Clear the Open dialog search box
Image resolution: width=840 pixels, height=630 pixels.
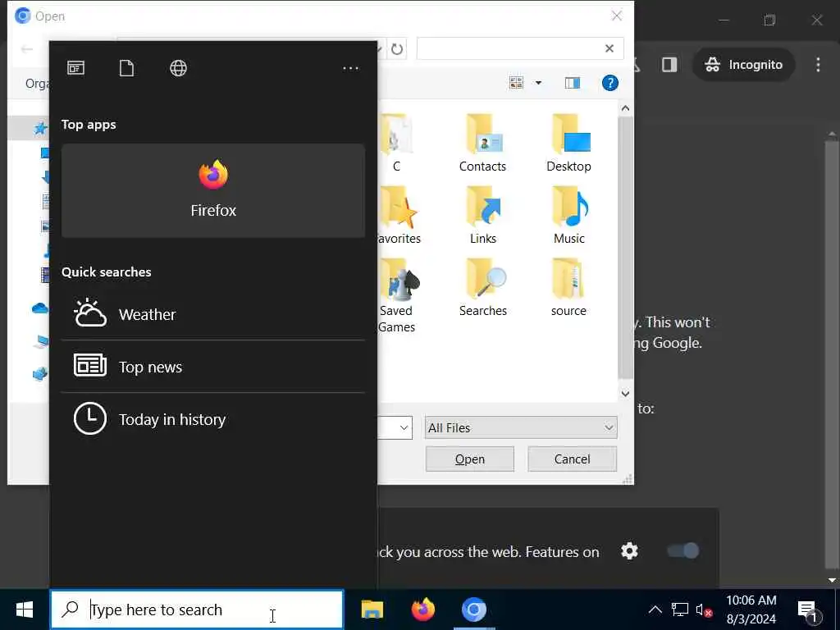[x=609, y=48]
